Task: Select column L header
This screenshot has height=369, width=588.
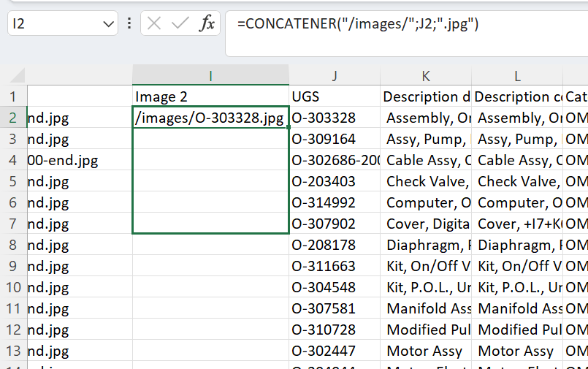Action: click(x=517, y=75)
